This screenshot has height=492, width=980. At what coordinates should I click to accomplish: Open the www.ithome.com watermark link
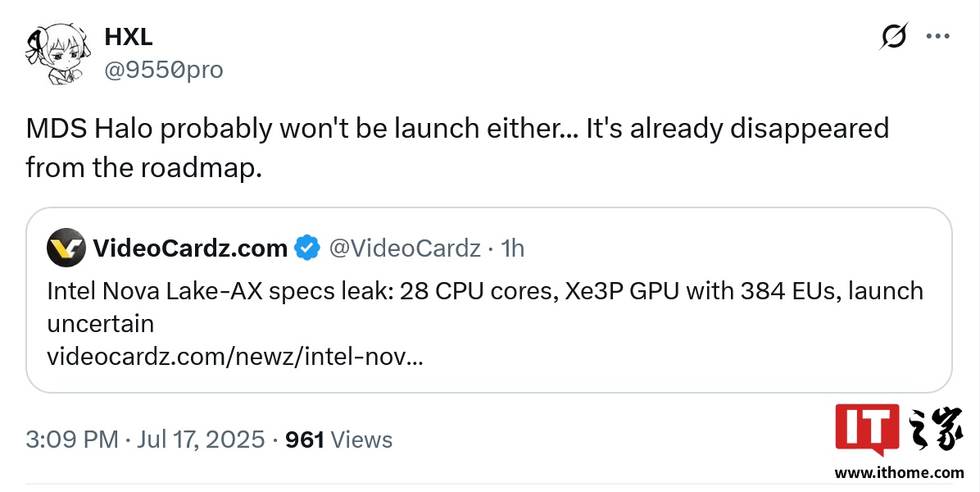[x=899, y=473]
